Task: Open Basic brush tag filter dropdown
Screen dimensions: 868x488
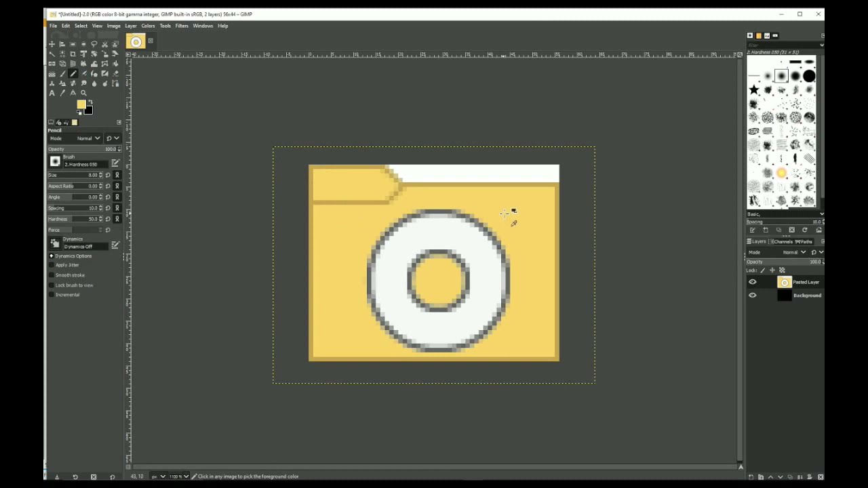Action: coord(785,214)
